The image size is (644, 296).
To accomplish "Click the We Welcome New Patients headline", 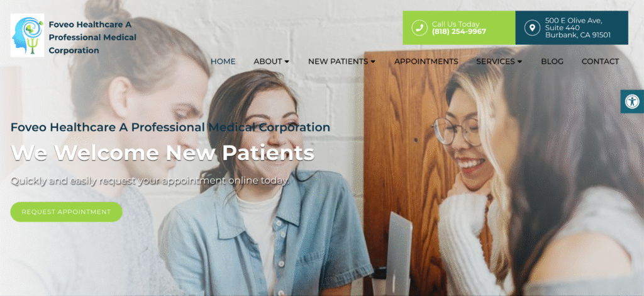I will (x=163, y=153).
